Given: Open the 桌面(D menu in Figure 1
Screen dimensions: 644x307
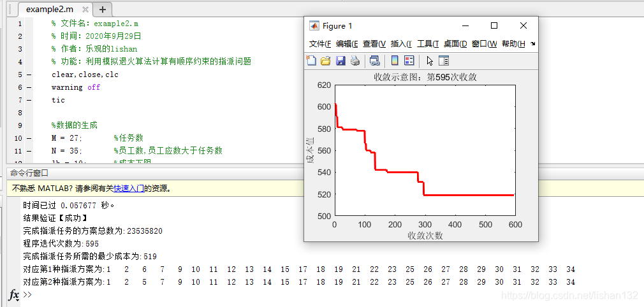Looking at the screenshot, I should click(455, 44).
